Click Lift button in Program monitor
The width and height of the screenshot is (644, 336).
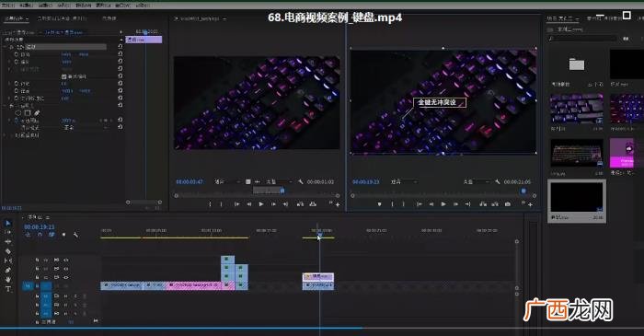coord(483,204)
